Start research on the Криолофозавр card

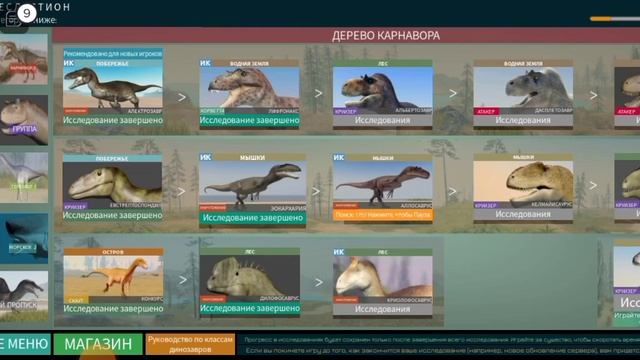382,309
